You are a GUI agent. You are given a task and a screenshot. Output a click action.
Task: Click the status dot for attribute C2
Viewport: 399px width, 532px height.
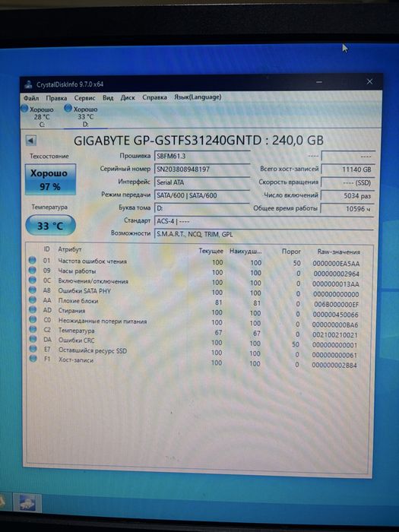tap(33, 329)
